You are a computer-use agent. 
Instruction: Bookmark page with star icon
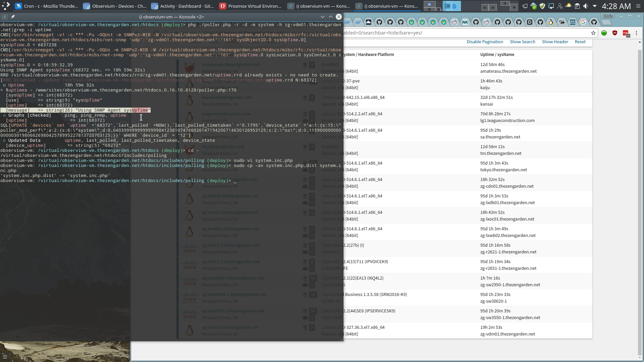click(x=593, y=33)
